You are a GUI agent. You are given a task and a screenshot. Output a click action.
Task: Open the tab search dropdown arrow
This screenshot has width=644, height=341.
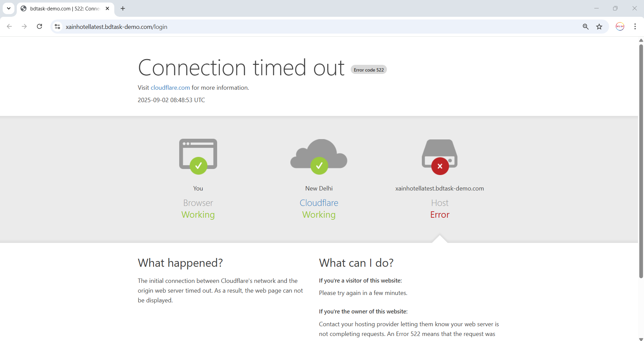tap(9, 8)
